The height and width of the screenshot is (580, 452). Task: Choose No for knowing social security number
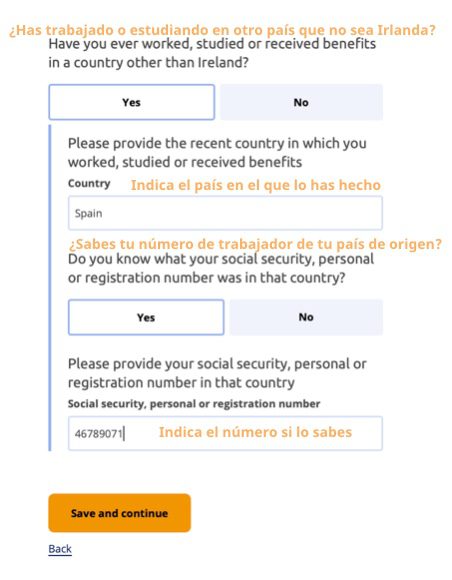point(306,317)
